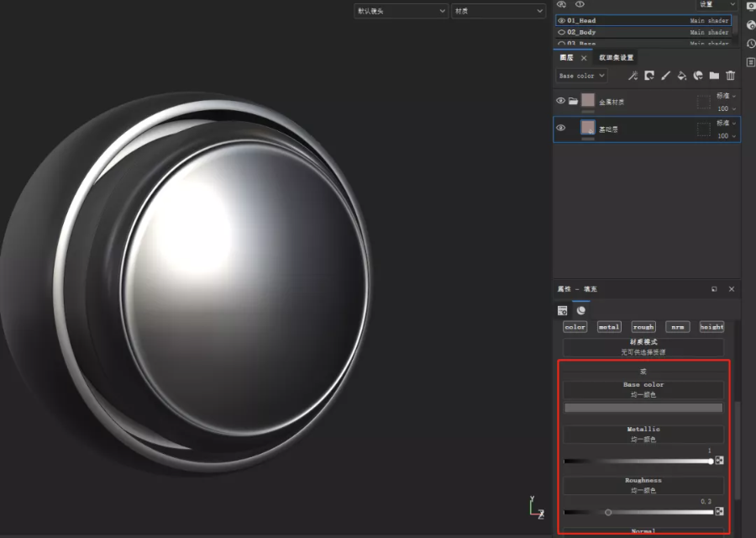Image resolution: width=756 pixels, height=538 pixels.
Task: Open shader settings sphere icon in right dock
Action: [751, 25]
